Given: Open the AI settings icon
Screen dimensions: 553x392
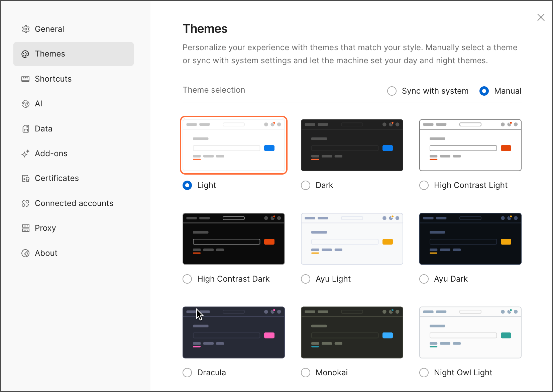Looking at the screenshot, I should 26,104.
